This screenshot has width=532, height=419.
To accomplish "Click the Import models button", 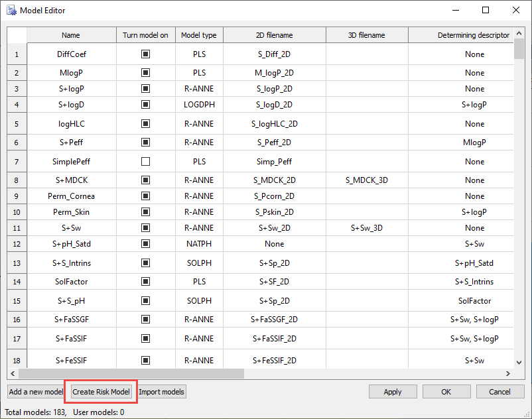I will coord(161,392).
